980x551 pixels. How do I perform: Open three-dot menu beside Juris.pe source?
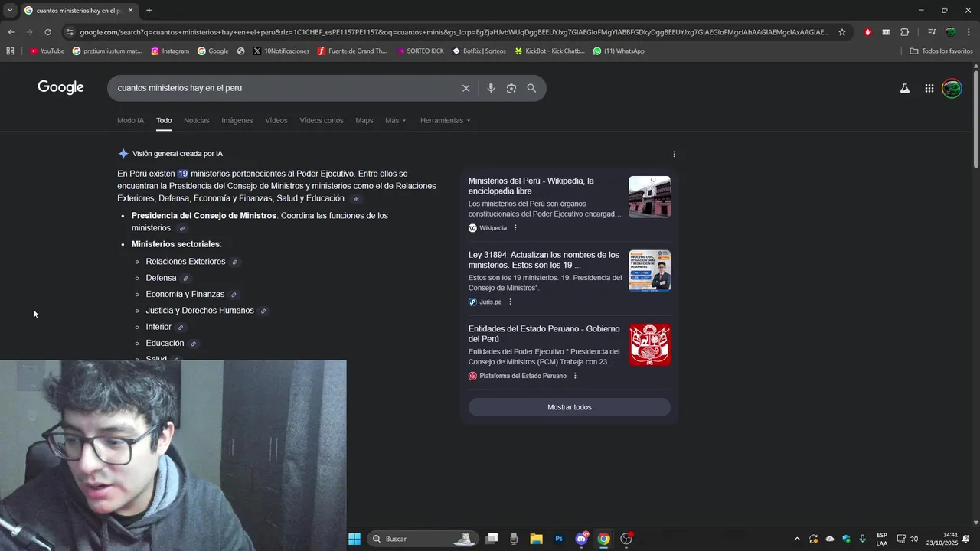tap(510, 302)
